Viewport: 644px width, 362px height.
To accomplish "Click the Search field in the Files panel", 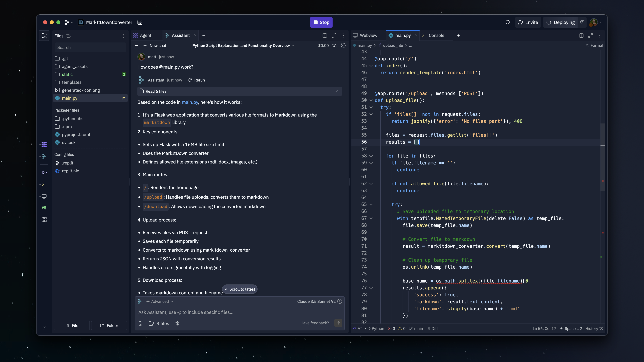I will [90, 47].
